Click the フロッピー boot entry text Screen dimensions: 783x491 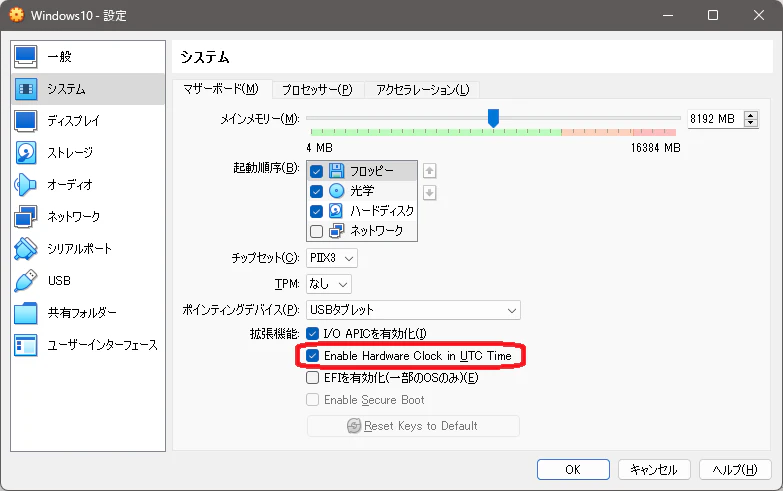[372, 171]
